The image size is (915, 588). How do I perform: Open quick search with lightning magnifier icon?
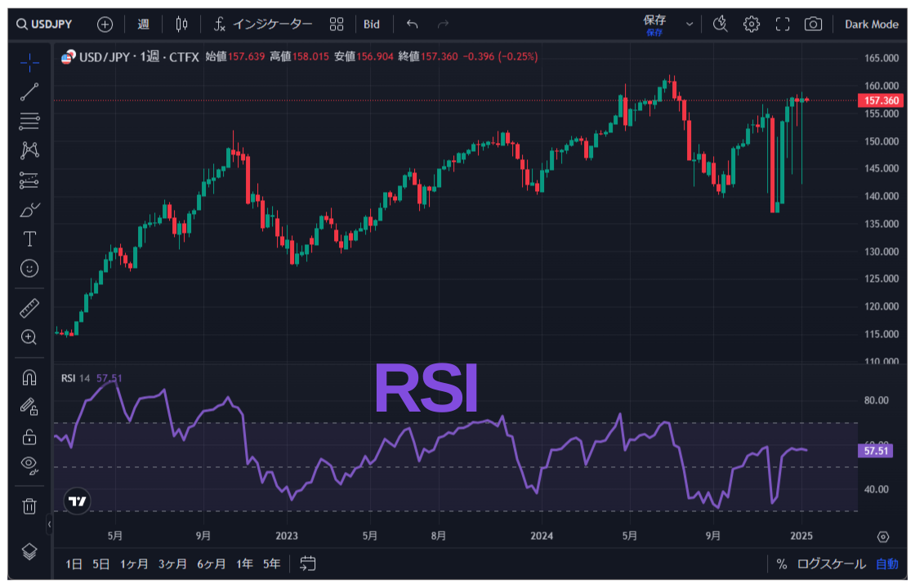[721, 24]
